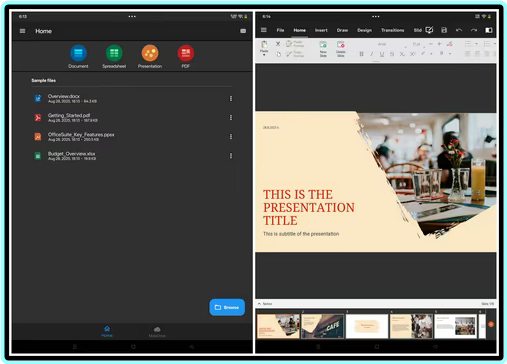Select slide 2 CAFE thumbnail

coord(323,326)
